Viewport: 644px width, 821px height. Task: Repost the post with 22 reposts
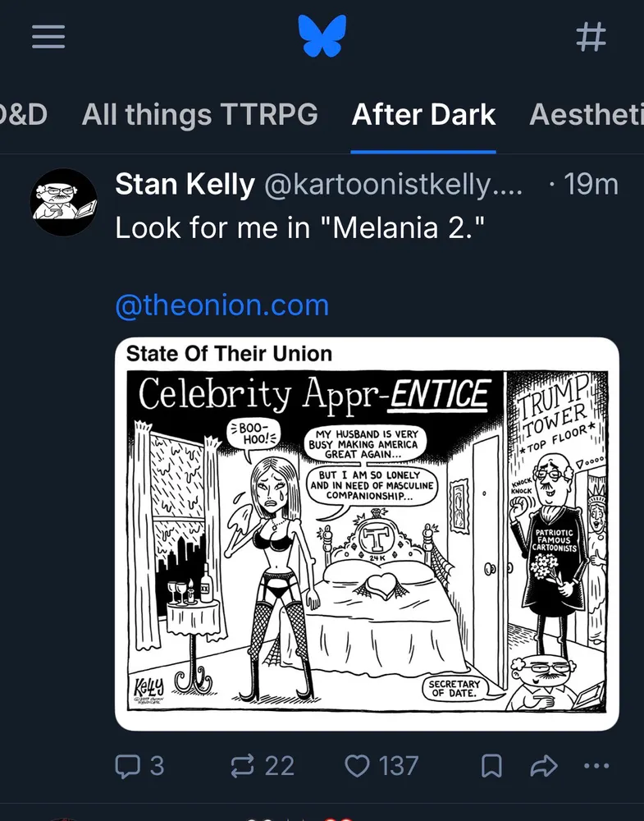[263, 766]
